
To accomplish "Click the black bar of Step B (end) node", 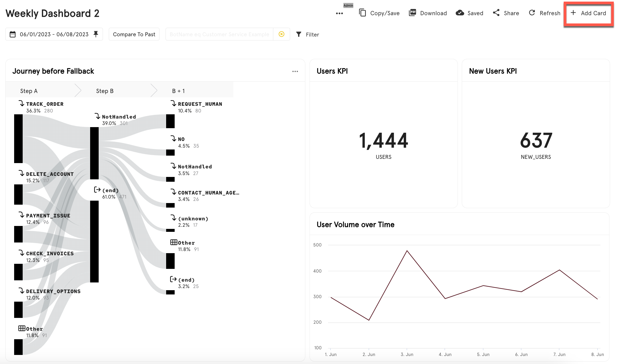I will 94,241.
